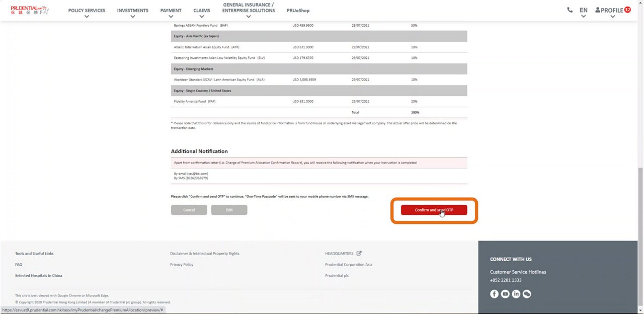Image resolution: width=644 pixels, height=314 pixels.
Task: Select the PRUeShop menu item
Action: click(298, 11)
